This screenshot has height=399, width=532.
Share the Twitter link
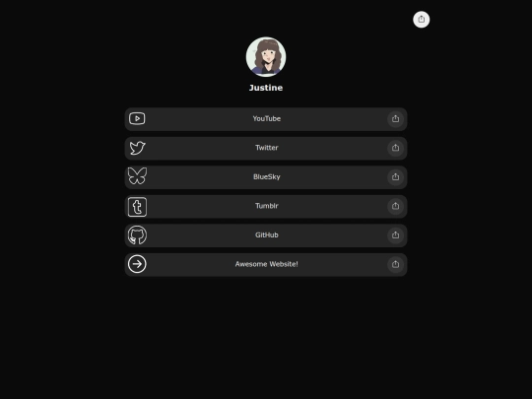[x=395, y=148]
